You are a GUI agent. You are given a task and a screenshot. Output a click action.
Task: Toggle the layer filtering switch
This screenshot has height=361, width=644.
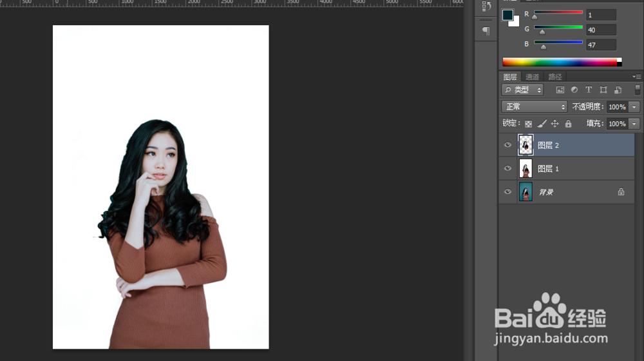click(638, 90)
